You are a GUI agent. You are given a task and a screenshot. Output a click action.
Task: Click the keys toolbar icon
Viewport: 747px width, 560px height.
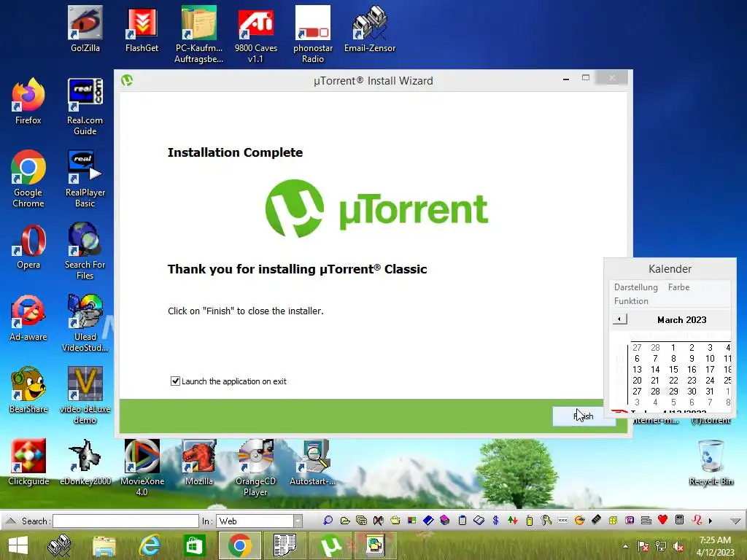546,521
